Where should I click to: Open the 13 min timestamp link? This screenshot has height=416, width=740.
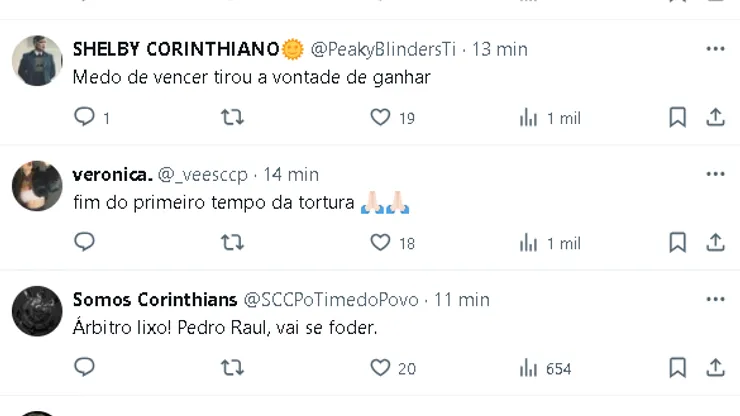(x=500, y=49)
